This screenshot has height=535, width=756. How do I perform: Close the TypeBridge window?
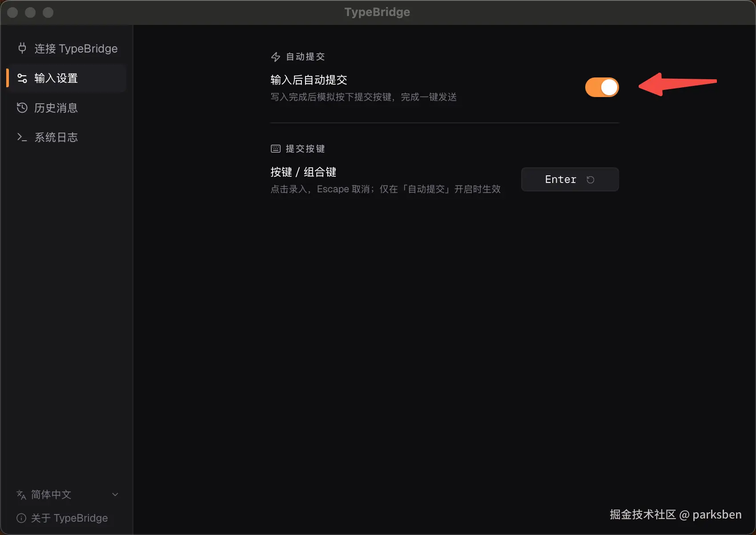tap(12, 12)
